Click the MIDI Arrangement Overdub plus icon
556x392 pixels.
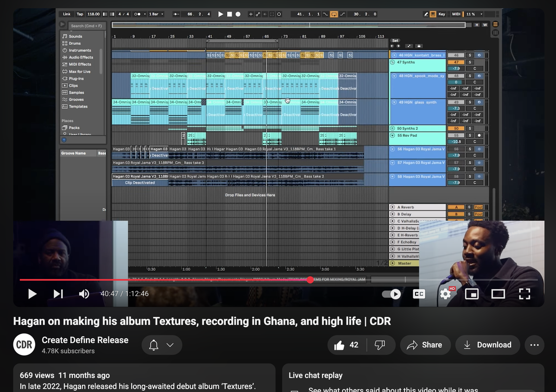(251, 14)
